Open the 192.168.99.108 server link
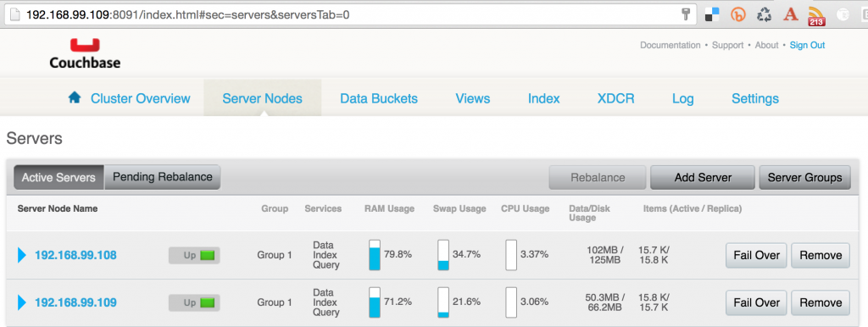 coord(75,255)
